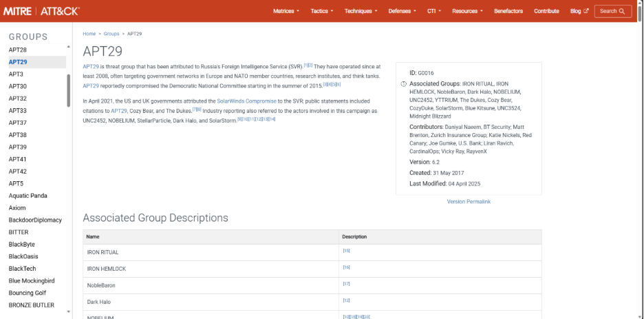Open the Contribute menu item
This screenshot has width=644, height=319.
click(546, 11)
